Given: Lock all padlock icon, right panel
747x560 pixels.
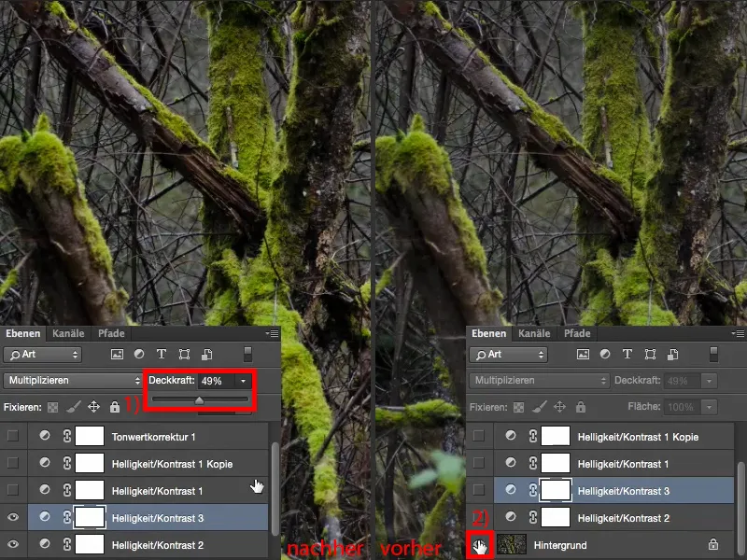Looking at the screenshot, I should 580,407.
